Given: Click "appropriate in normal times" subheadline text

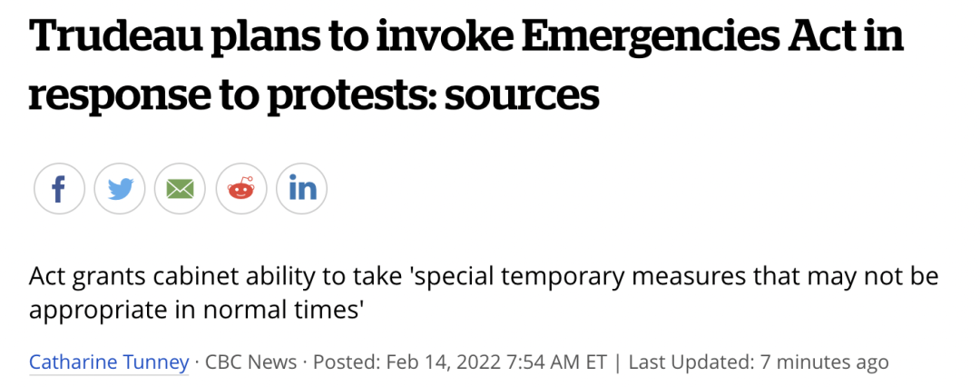Looking at the screenshot, I should (196, 310).
